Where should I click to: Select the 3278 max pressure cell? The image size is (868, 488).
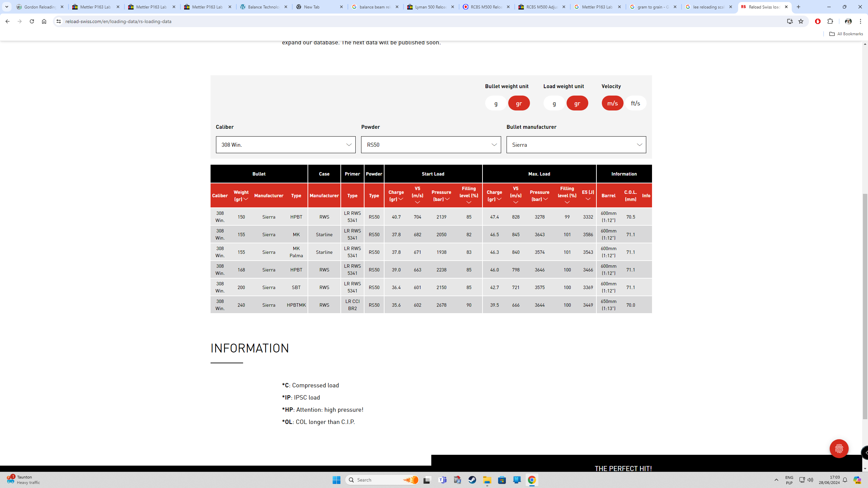point(539,217)
